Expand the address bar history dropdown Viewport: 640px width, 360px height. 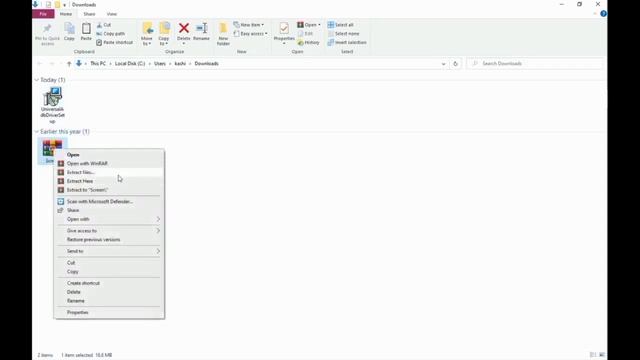[444, 64]
